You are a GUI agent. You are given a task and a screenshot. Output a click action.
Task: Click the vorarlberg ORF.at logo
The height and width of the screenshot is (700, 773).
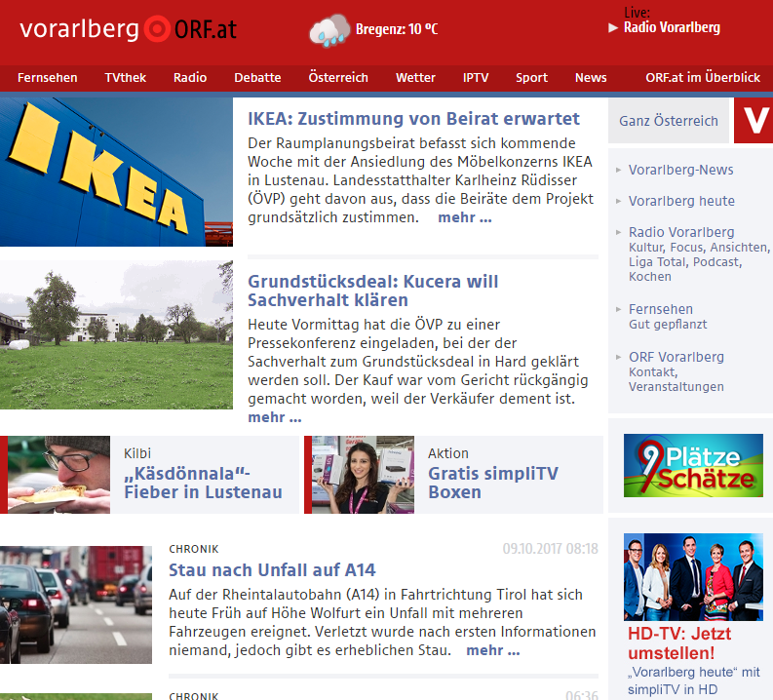click(128, 29)
